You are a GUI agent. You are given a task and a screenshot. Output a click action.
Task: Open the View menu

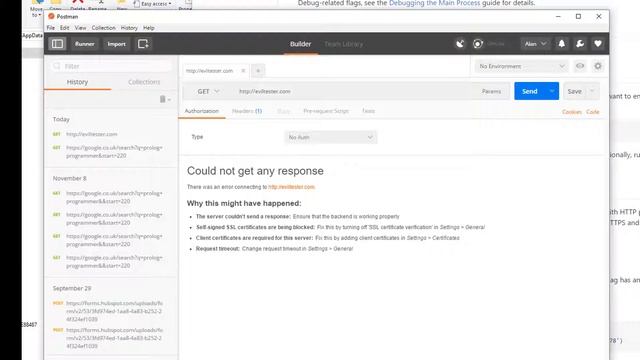tap(80, 28)
